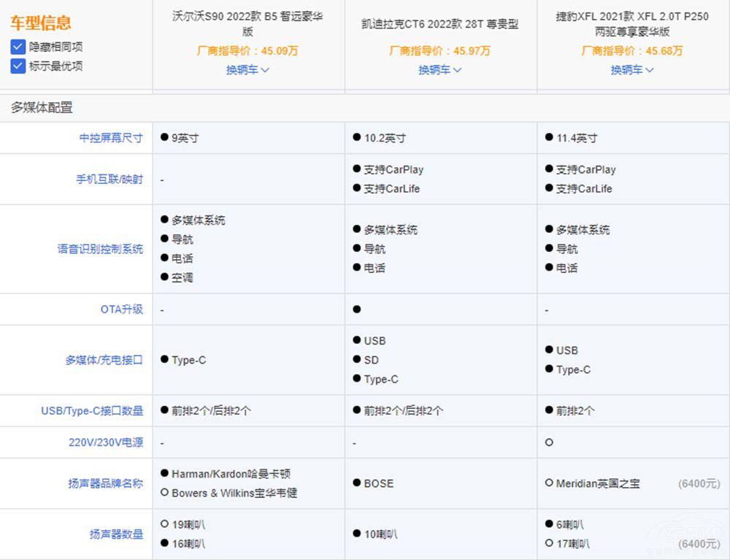Click the 中控屏幕尺寸 parameter link

pyautogui.click(x=112, y=137)
